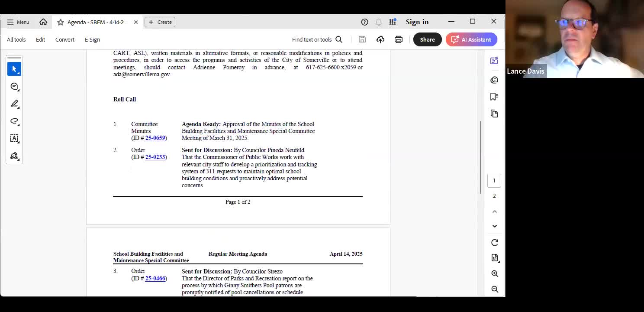Open the Bookmarks panel
This screenshot has height=312, width=644.
click(x=494, y=96)
